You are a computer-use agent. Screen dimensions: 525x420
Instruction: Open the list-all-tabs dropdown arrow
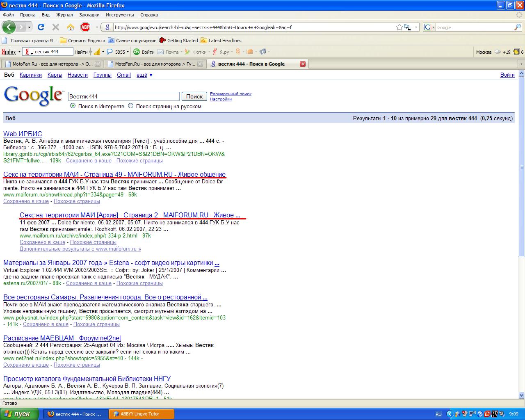point(521,64)
